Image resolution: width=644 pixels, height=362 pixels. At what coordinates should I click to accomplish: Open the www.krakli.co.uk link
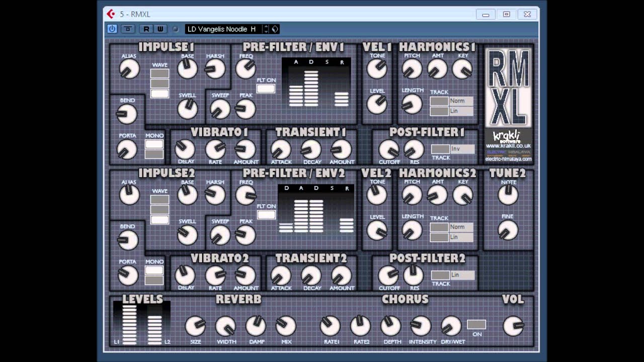(508, 146)
